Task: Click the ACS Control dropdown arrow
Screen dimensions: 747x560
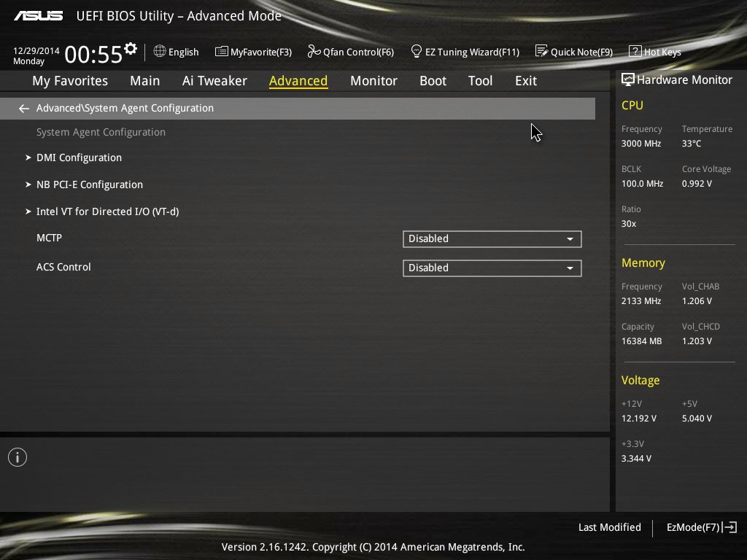Action: [570, 268]
